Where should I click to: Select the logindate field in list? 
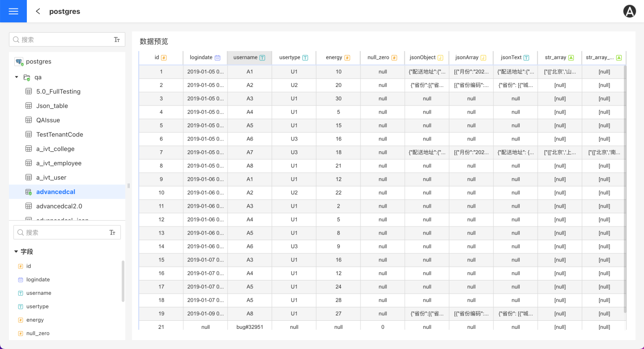(x=38, y=279)
